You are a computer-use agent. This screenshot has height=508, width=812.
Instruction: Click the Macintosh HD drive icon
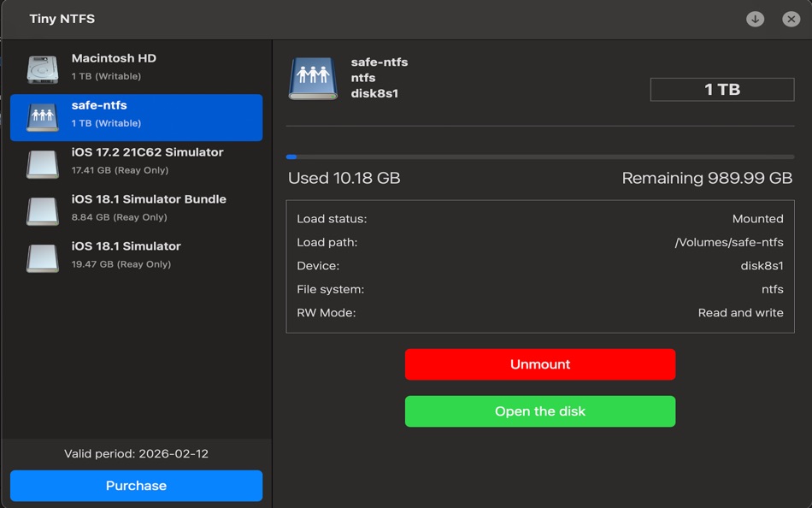tap(43, 69)
